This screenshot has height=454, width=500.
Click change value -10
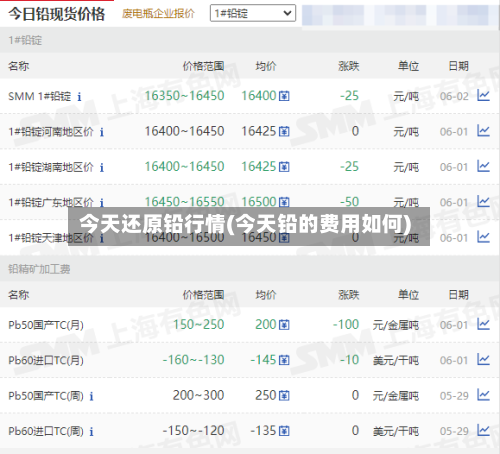pos(349,360)
